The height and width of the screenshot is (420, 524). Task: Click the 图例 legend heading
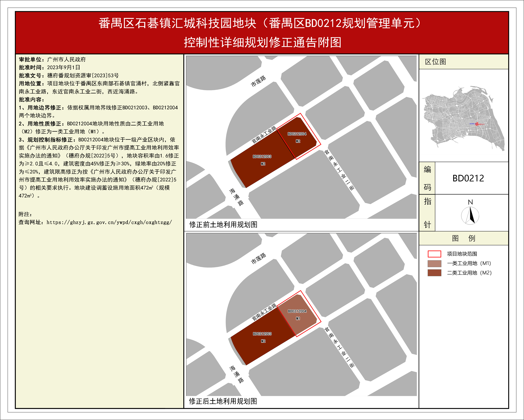(464, 238)
